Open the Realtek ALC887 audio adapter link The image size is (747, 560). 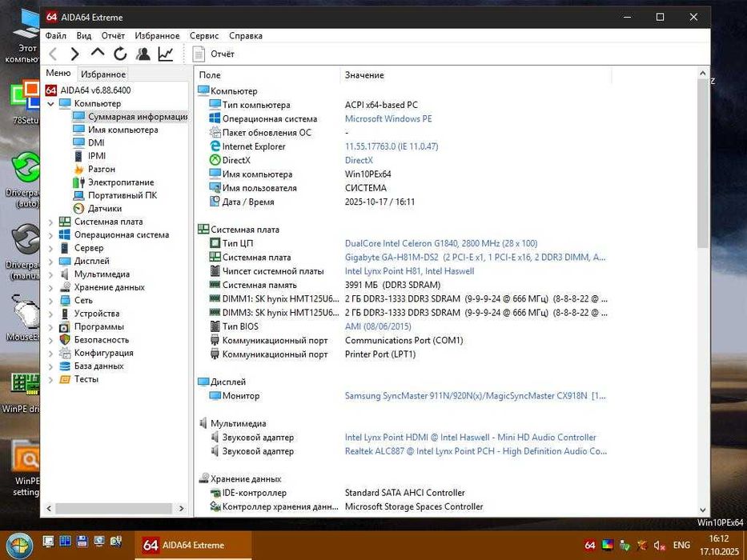click(x=476, y=451)
